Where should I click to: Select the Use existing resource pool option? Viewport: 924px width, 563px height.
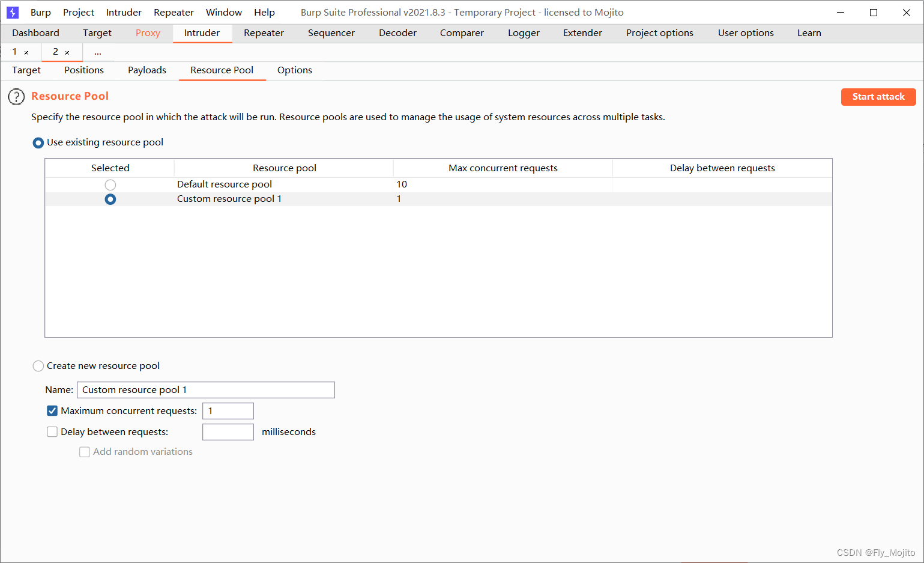(x=38, y=143)
